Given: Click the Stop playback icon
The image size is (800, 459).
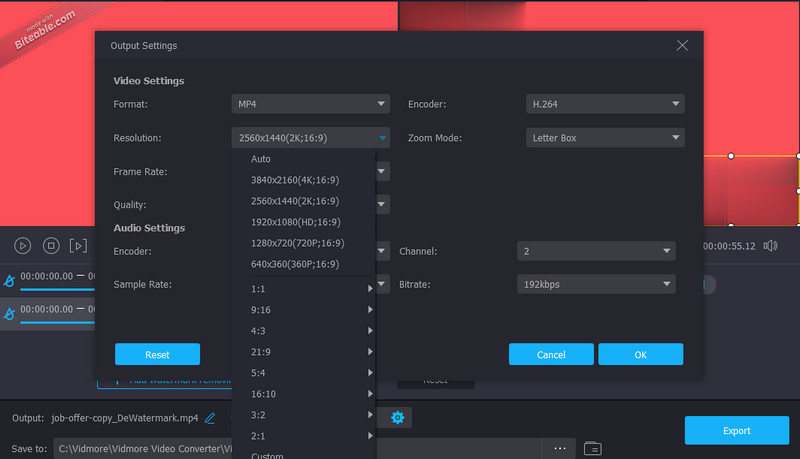Looking at the screenshot, I should tap(52, 245).
